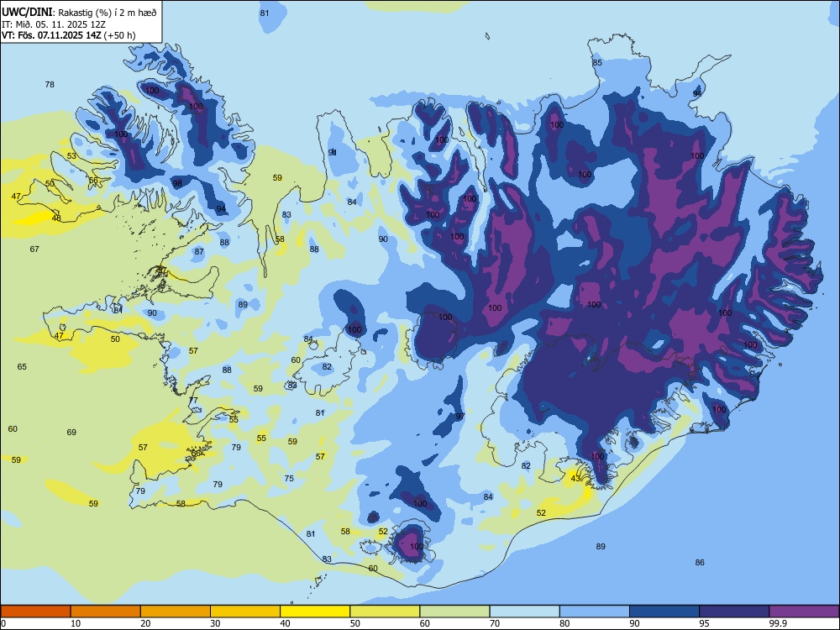This screenshot has width=840, height=630.
Task: Click the light blue 70–80 legend swatch
Action: [x=524, y=612]
